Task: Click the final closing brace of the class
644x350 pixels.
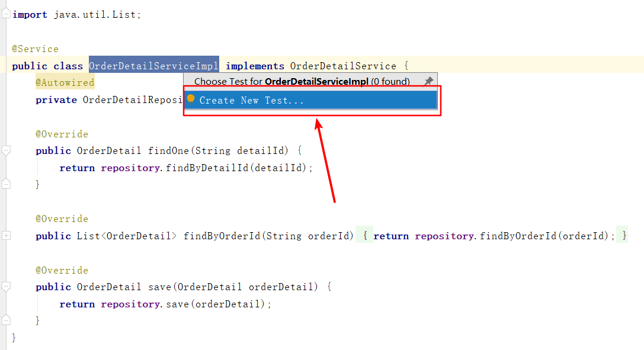Action: coord(14,338)
